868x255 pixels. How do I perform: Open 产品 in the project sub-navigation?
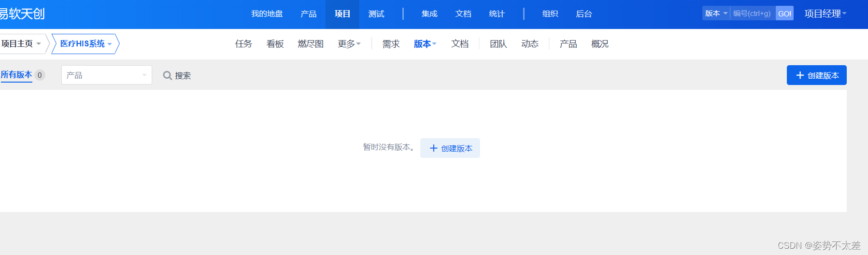[x=568, y=44]
